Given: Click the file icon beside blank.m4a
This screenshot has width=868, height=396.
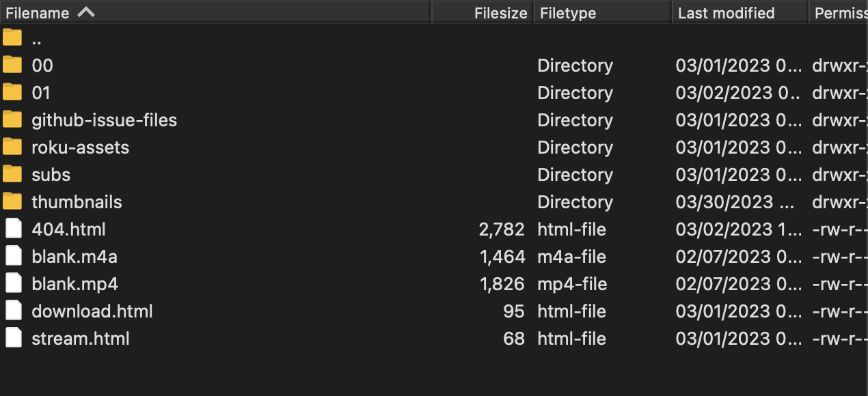Looking at the screenshot, I should point(13,256).
